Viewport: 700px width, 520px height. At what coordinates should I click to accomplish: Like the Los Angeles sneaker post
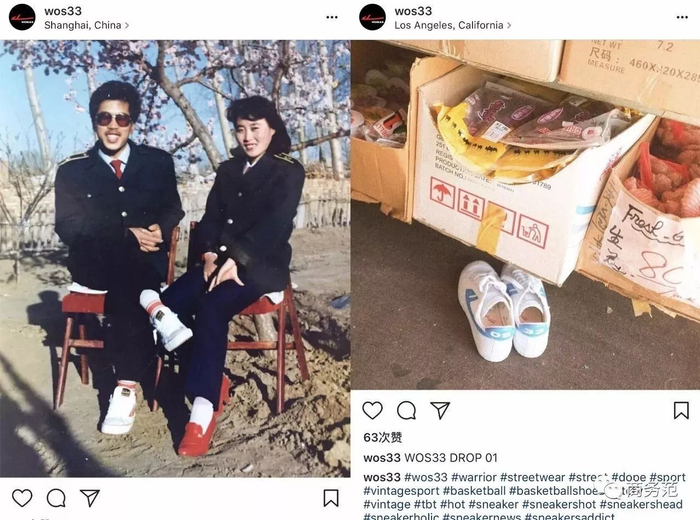pos(372,410)
